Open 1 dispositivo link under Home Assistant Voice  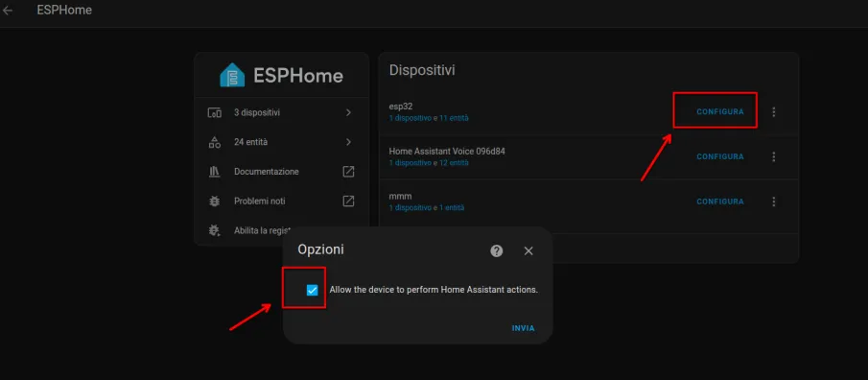click(x=410, y=163)
